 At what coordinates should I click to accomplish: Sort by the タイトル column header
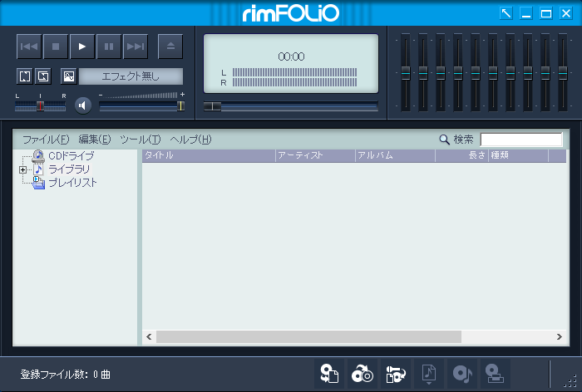209,155
